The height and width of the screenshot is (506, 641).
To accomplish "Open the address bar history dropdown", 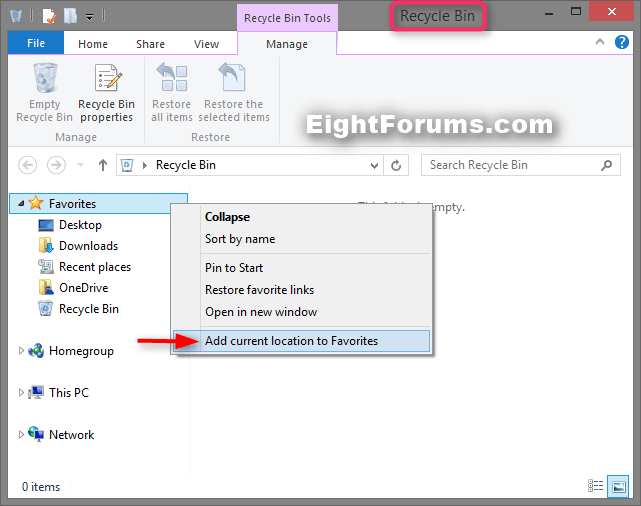I will 375,165.
